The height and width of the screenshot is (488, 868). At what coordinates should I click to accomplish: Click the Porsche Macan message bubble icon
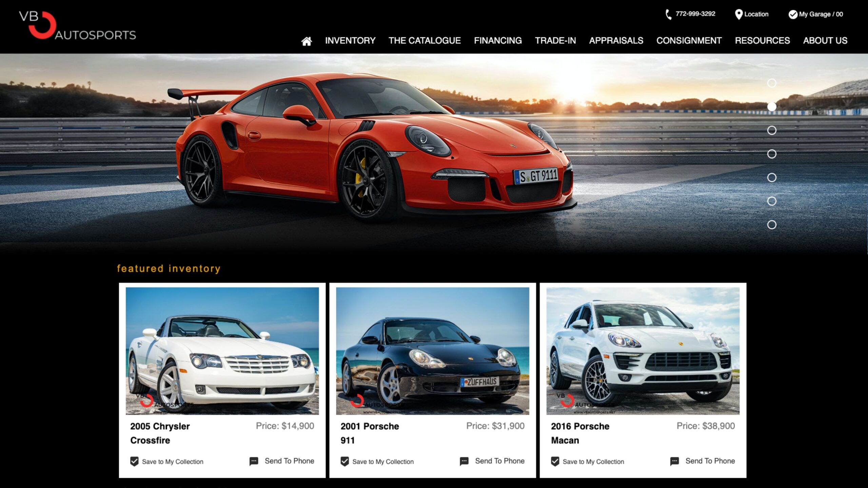click(x=674, y=461)
